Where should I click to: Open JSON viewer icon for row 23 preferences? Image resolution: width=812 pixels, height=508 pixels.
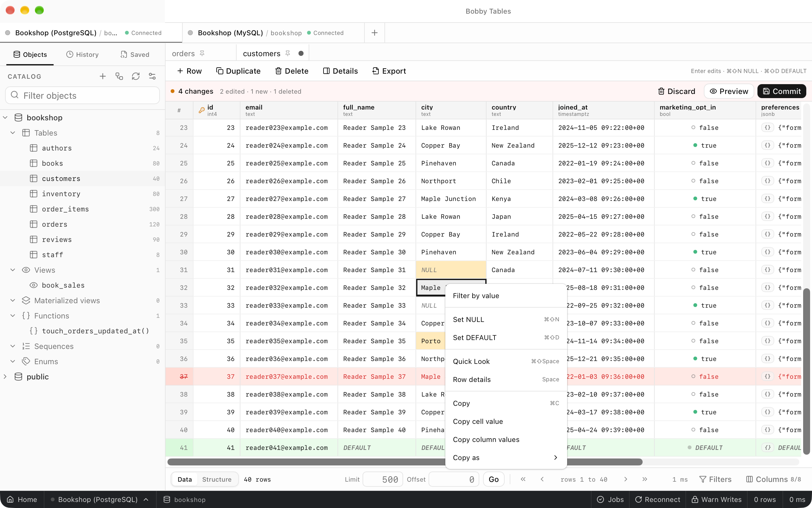[x=767, y=128]
